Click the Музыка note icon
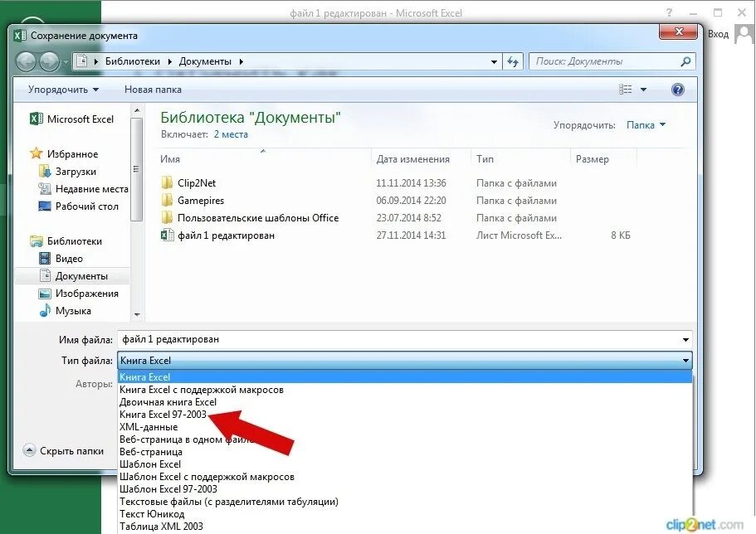This screenshot has height=534, width=756. click(x=44, y=310)
